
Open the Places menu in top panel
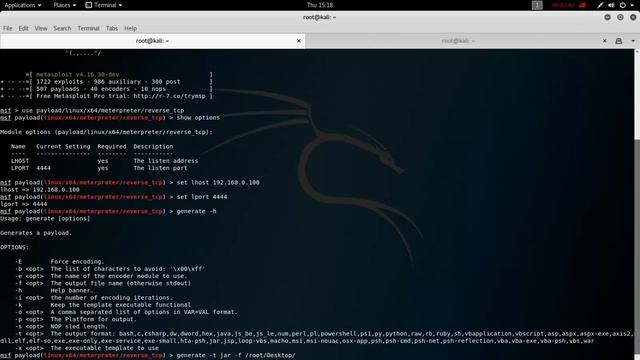point(64,5)
